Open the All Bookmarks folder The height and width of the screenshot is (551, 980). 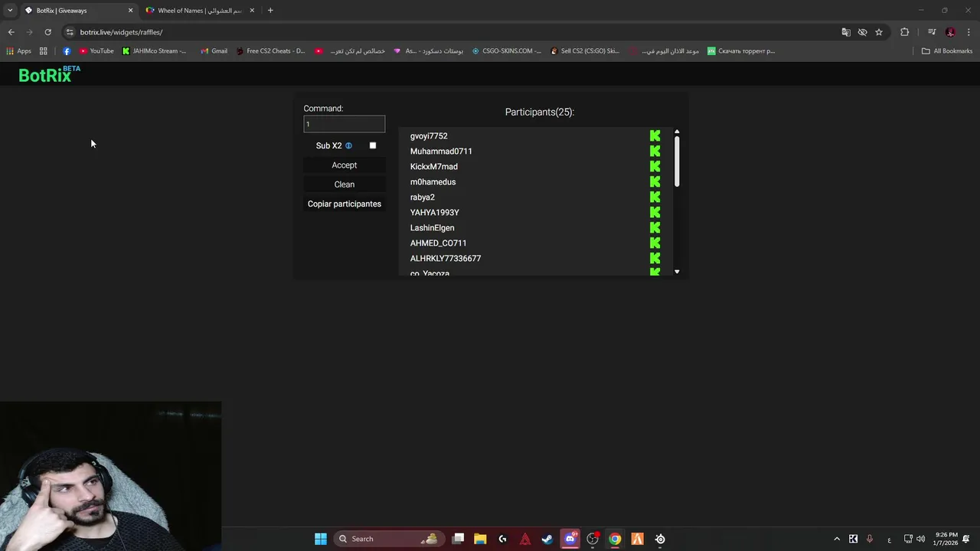pyautogui.click(x=947, y=51)
